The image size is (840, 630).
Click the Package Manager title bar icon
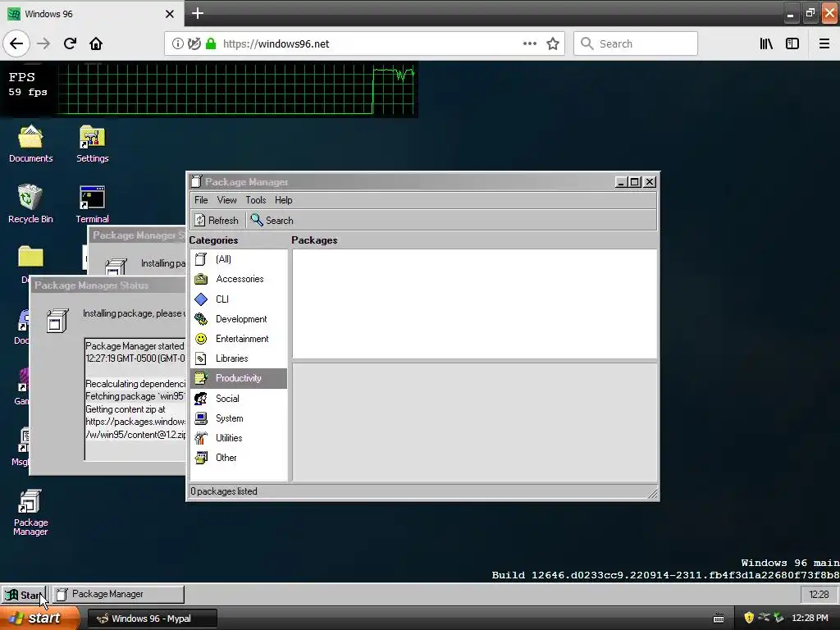pos(197,181)
